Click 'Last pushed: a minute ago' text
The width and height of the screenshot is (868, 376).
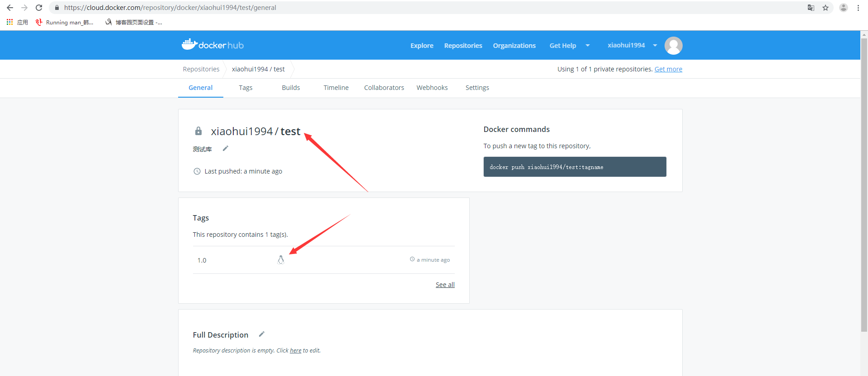click(243, 171)
